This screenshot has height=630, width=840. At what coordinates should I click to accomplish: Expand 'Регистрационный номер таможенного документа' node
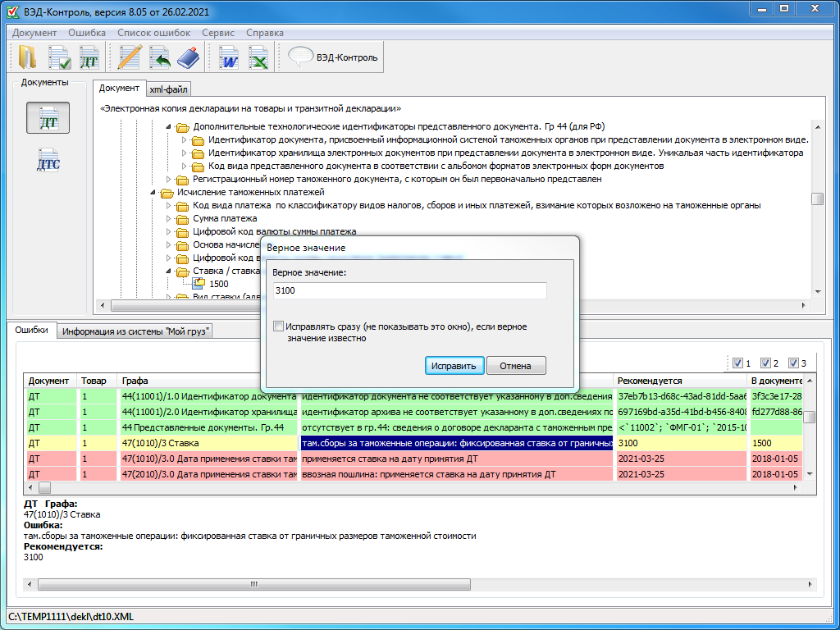pos(169,179)
